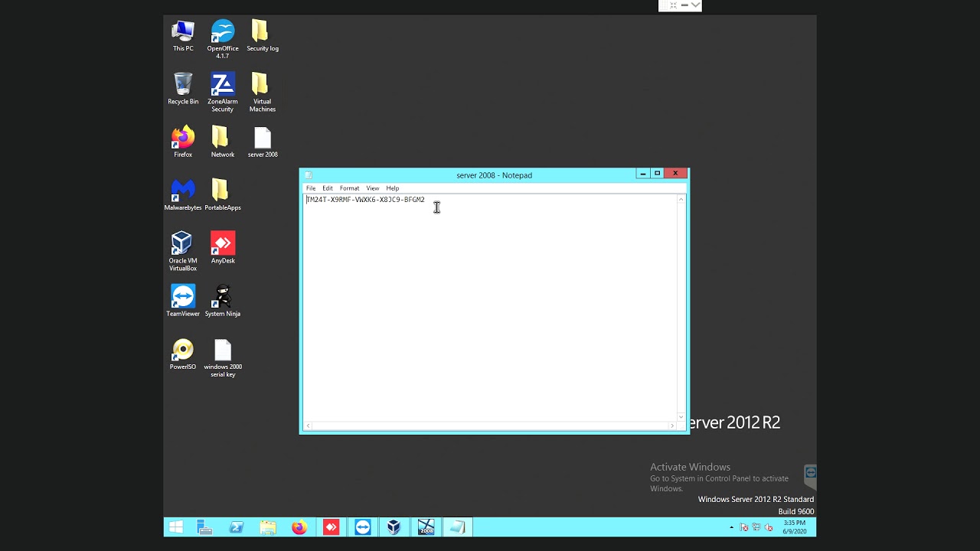Select the PortableApps folder
This screenshot has height=551, width=980.
223,194
